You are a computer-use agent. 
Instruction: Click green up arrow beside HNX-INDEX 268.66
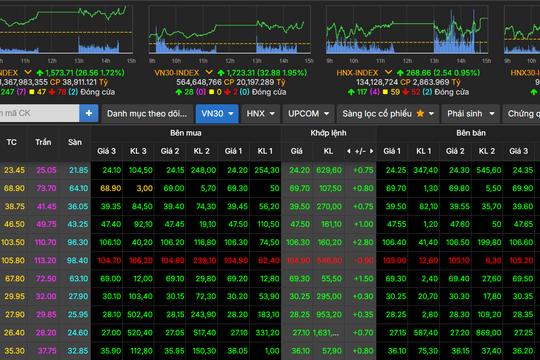tap(400, 73)
